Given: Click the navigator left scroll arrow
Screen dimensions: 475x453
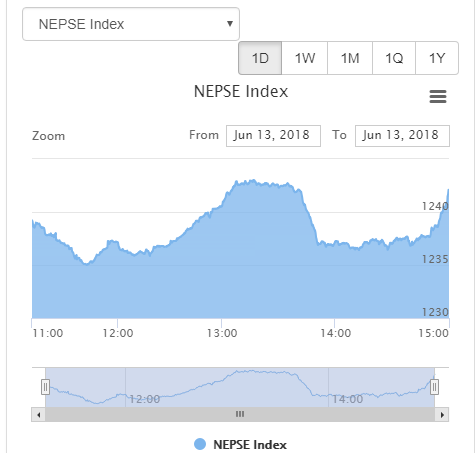Looking at the screenshot, I should [x=39, y=415].
